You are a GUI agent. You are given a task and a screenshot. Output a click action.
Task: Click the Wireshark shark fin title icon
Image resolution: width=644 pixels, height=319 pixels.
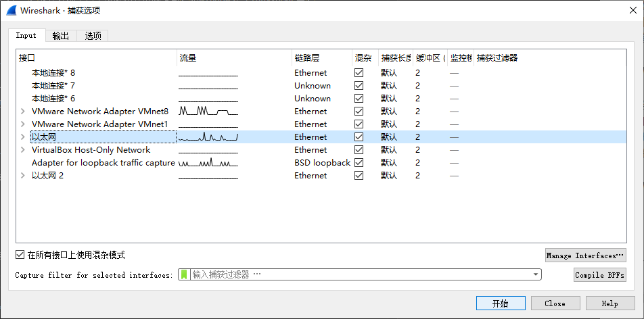pyautogui.click(x=11, y=10)
